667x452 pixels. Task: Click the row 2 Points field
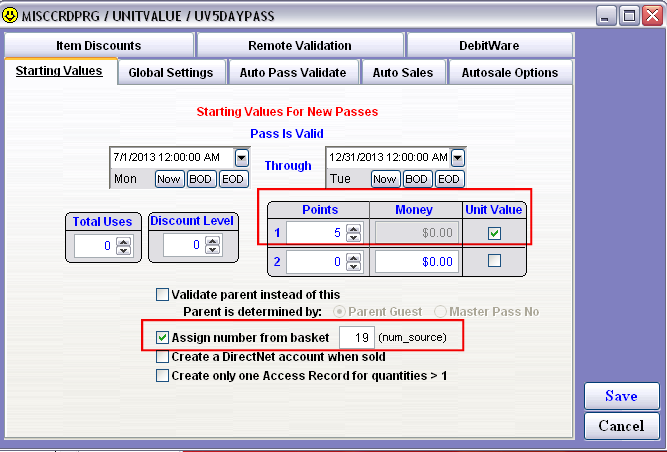[x=316, y=262]
